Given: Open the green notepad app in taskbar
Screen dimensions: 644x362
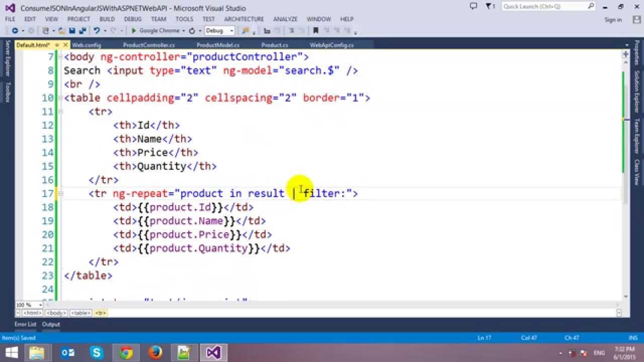Looking at the screenshot, I should click(185, 352).
